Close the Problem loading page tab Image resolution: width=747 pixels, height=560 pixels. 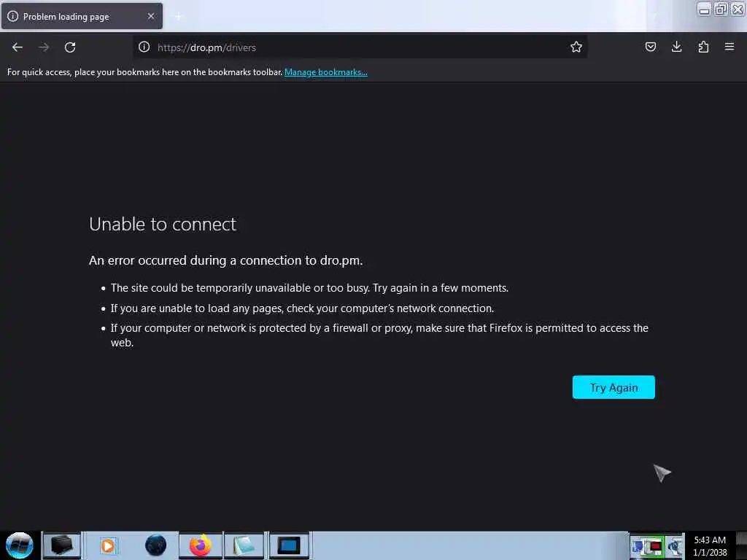point(151,16)
